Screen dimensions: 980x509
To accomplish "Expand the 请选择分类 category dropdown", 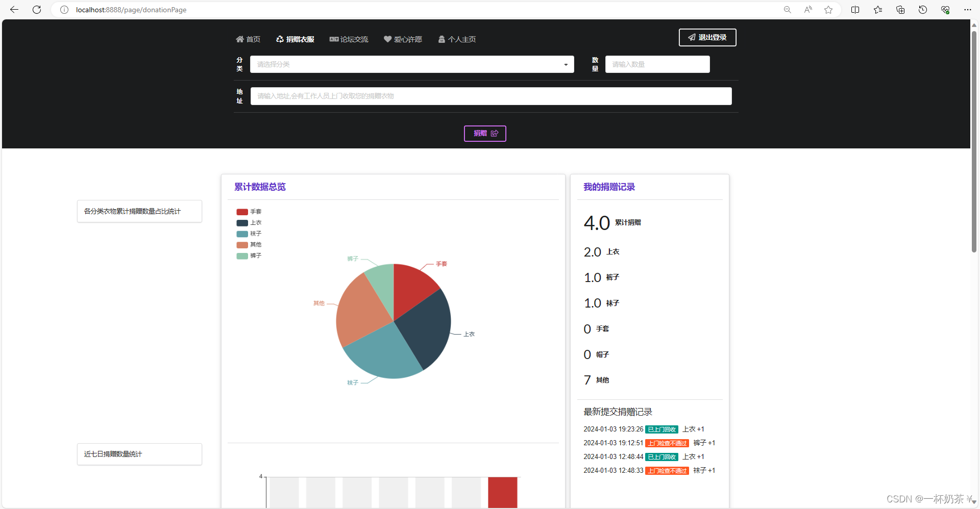I will pyautogui.click(x=412, y=64).
